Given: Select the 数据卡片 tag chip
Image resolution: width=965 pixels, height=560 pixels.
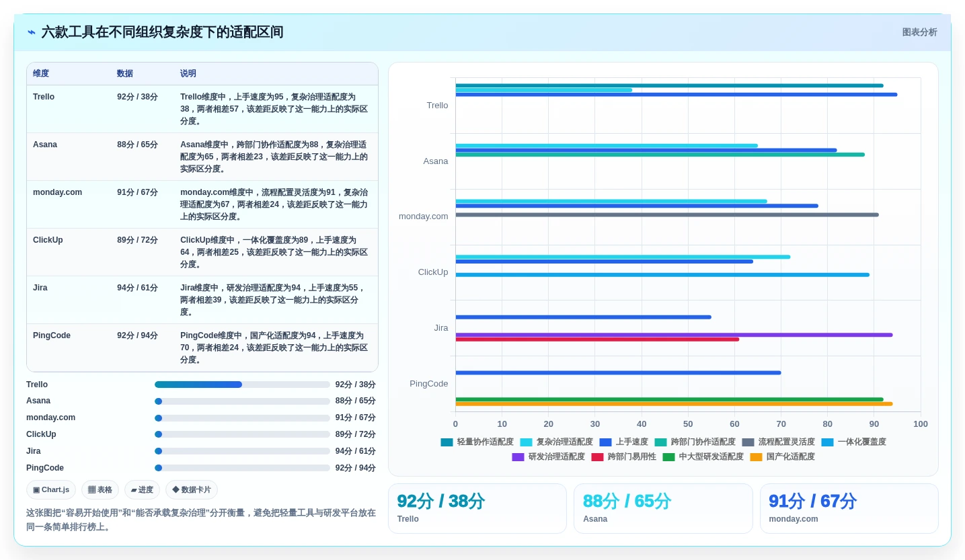Looking at the screenshot, I should [x=192, y=490].
